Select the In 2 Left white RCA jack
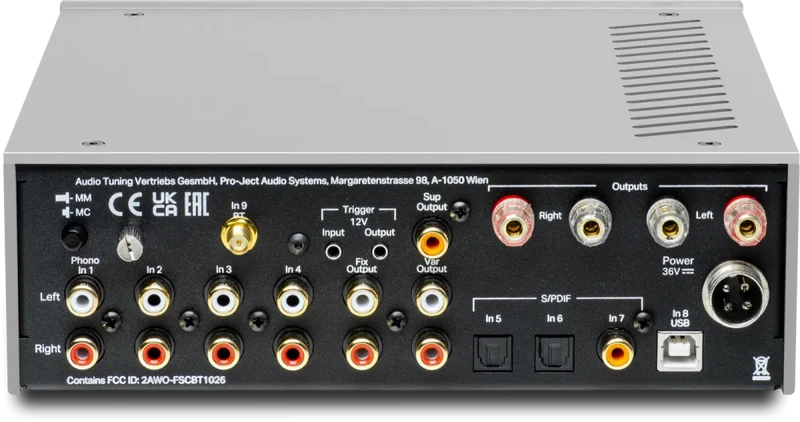This screenshot has height=422, width=800. tap(154, 297)
